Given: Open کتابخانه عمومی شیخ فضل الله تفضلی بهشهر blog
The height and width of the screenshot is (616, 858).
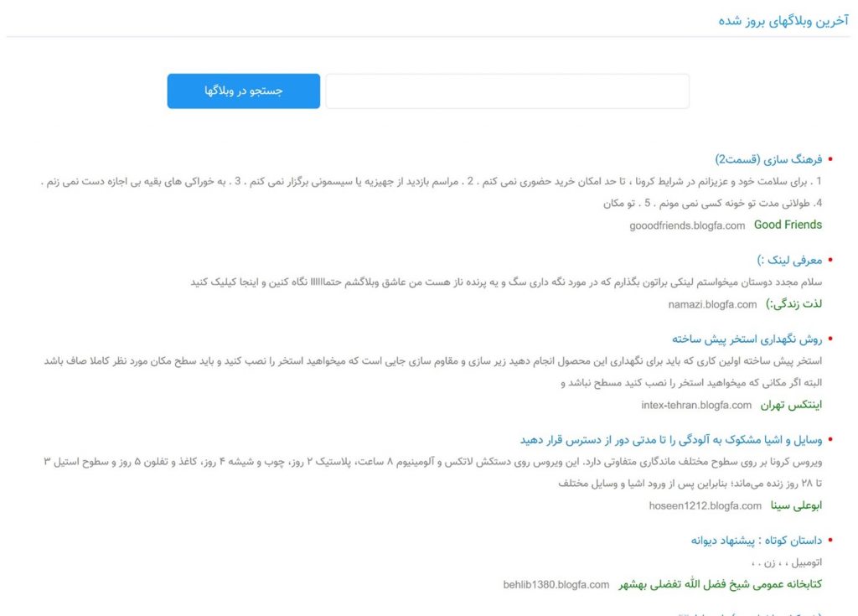Looking at the screenshot, I should coord(720,584).
